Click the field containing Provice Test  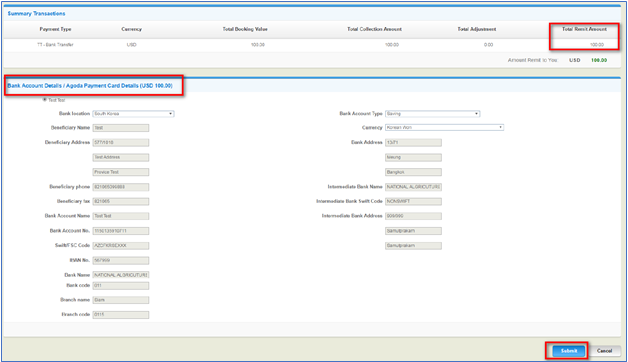coord(121,172)
